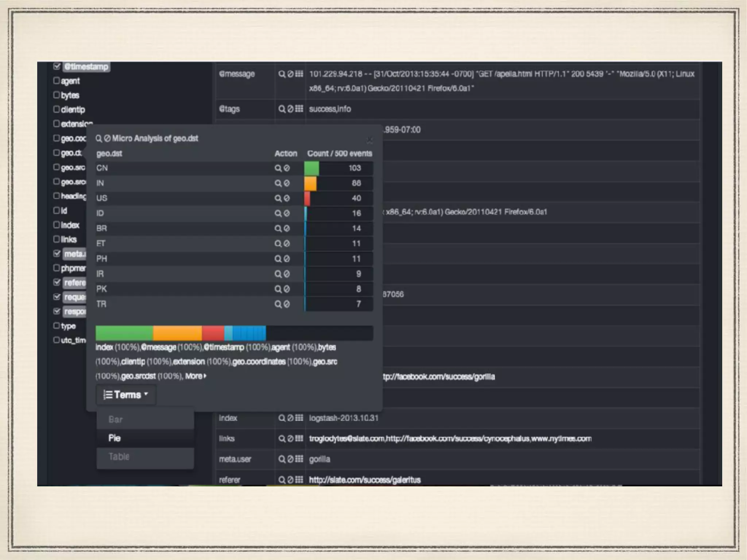The width and height of the screenshot is (747, 560).
Task: Click exclude icon in TR row
Action: tap(287, 304)
